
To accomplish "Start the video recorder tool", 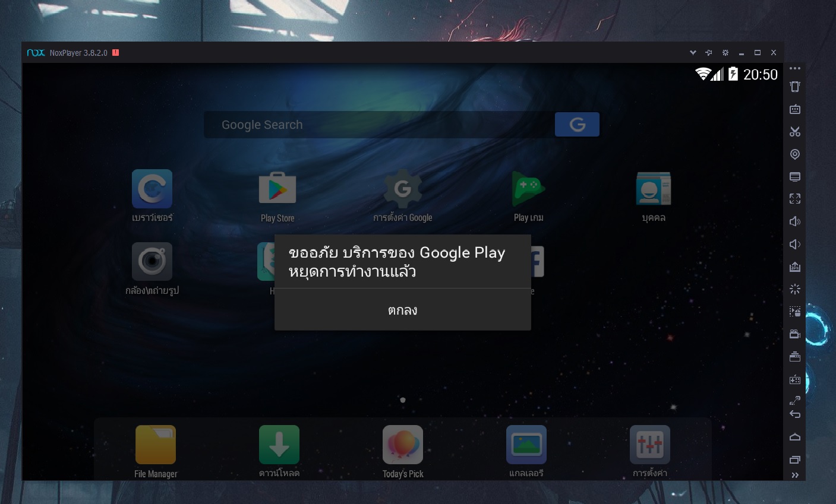I will point(795,334).
